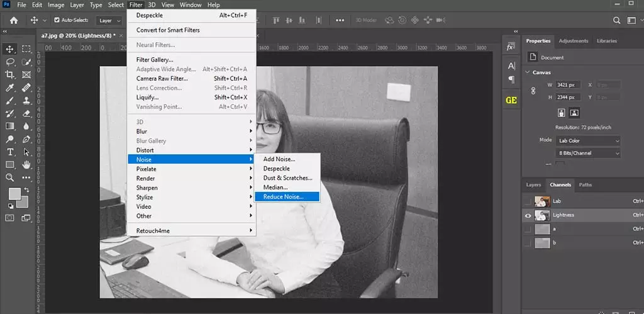
Task: Uncheck the Auto-Select checkbox
Action: (x=57, y=20)
